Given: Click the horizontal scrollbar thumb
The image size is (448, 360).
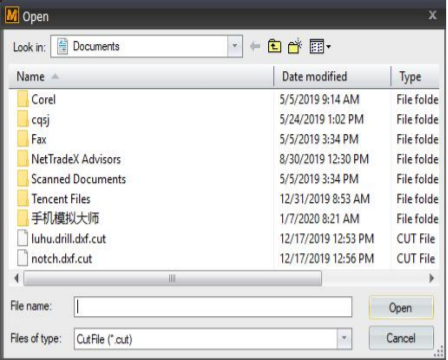Looking at the screenshot, I should pos(172,278).
